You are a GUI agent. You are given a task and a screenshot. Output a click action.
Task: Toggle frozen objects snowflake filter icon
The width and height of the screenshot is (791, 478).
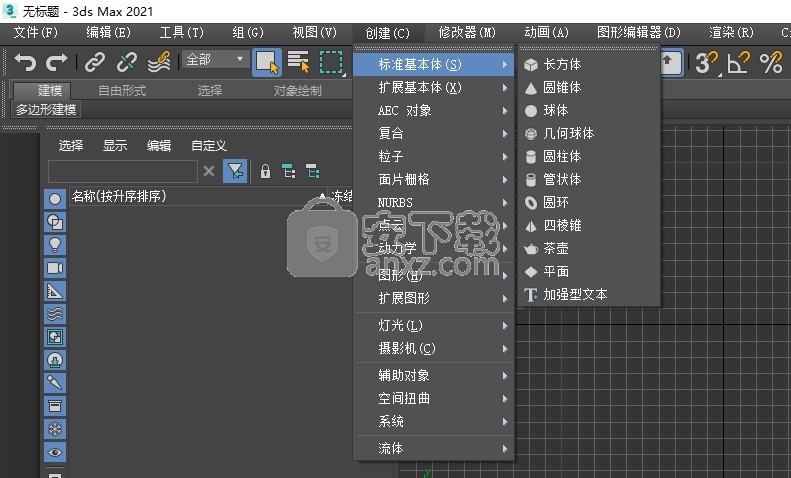(x=55, y=429)
